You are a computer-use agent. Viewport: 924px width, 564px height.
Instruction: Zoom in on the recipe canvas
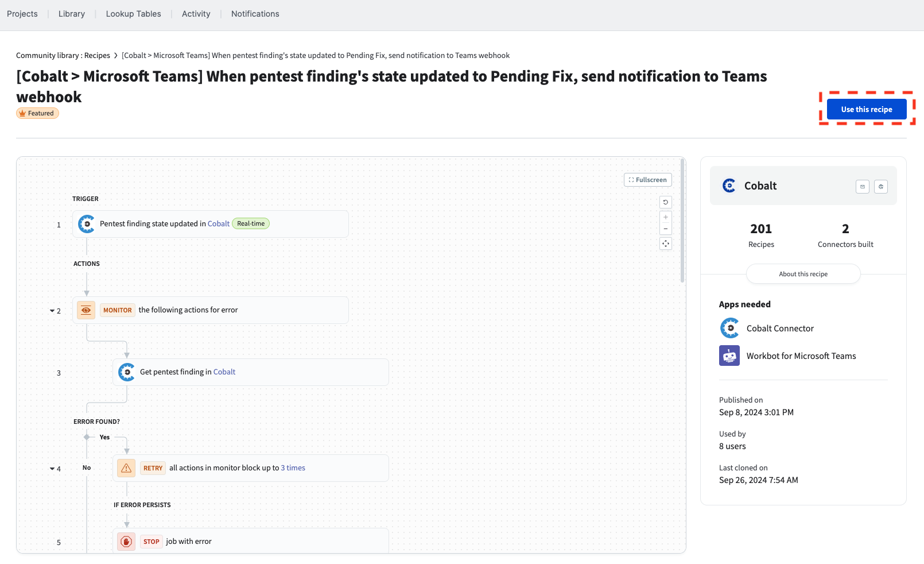point(666,217)
